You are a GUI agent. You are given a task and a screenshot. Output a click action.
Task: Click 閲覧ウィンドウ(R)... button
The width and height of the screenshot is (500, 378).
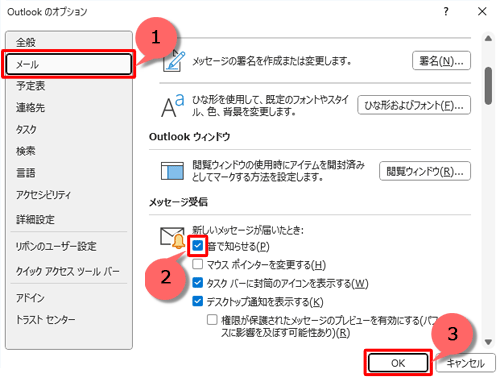pyautogui.click(x=425, y=171)
